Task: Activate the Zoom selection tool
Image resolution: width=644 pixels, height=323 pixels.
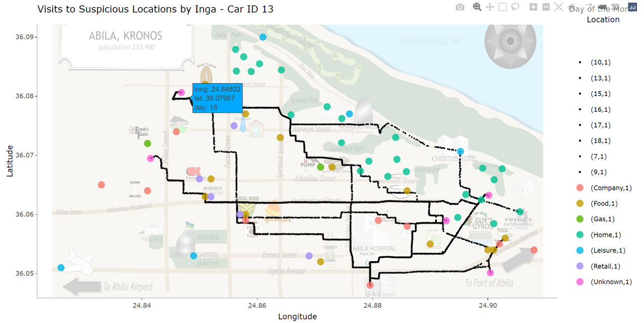Action: 476,8
